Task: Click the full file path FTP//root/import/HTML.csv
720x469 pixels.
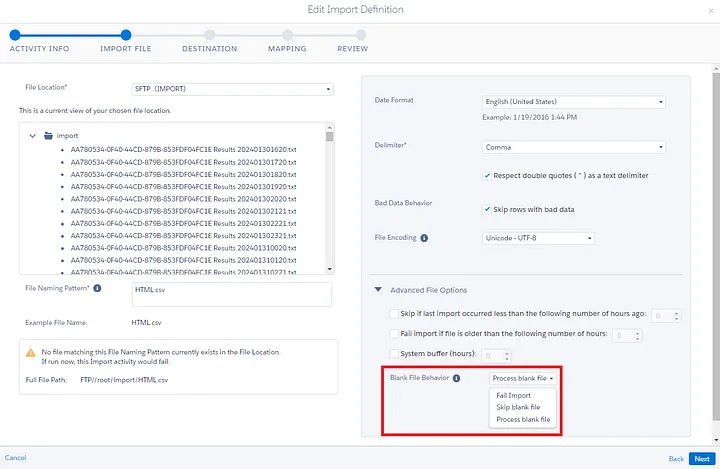Action: pos(124,380)
